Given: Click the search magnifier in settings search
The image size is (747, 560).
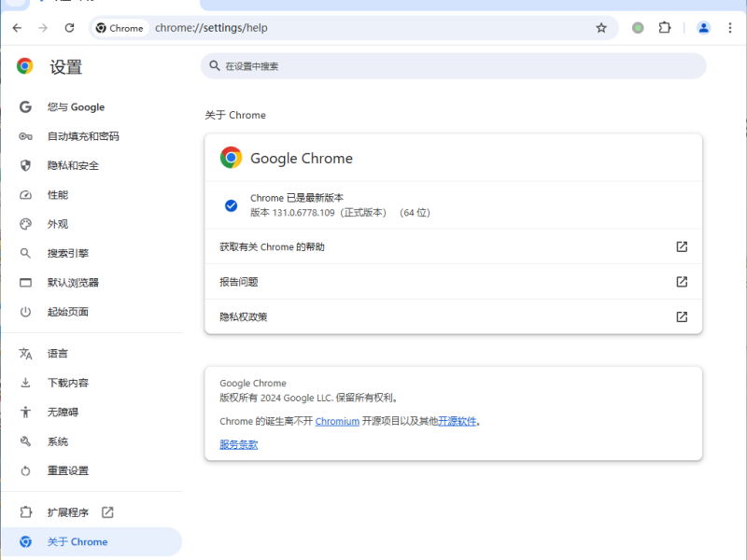Looking at the screenshot, I should tap(215, 65).
